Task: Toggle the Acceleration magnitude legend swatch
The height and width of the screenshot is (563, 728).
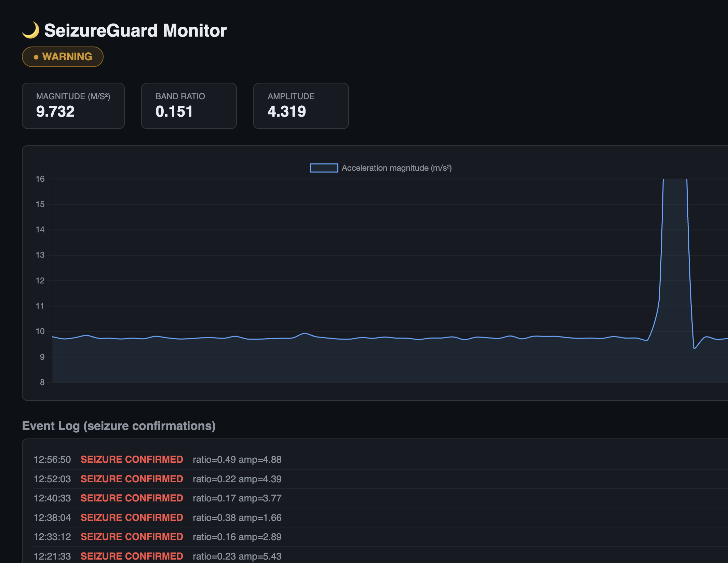Action: pyautogui.click(x=324, y=168)
